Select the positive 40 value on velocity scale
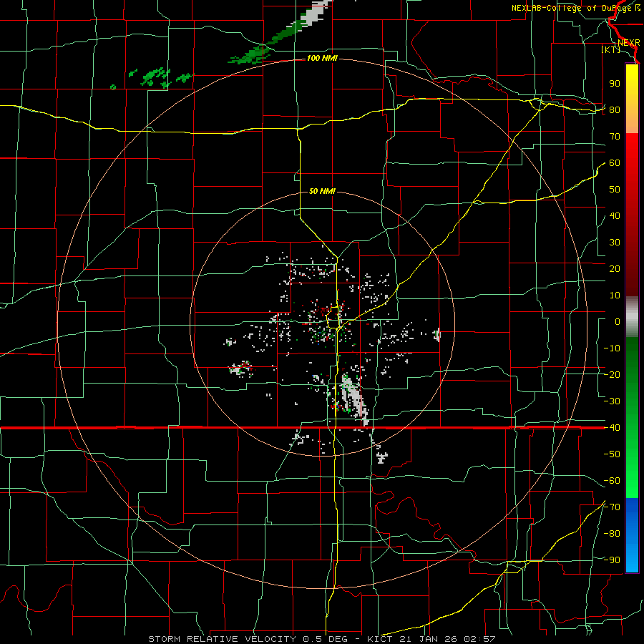Image resolution: width=644 pixels, height=644 pixels. (615, 216)
